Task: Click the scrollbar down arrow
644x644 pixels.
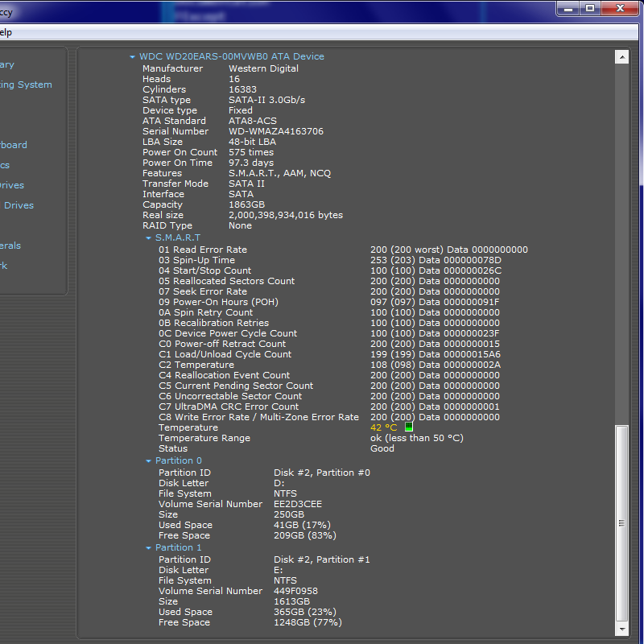Action: 621,629
